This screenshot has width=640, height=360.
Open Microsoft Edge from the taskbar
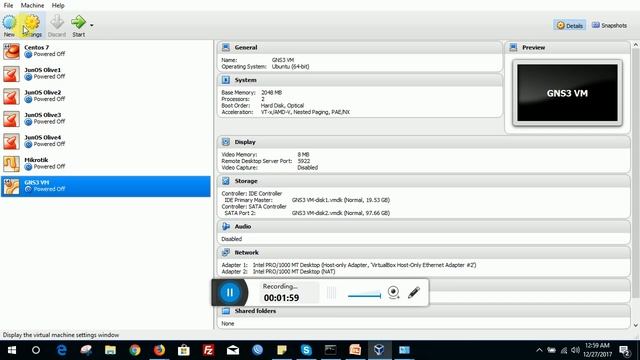tap(61, 350)
